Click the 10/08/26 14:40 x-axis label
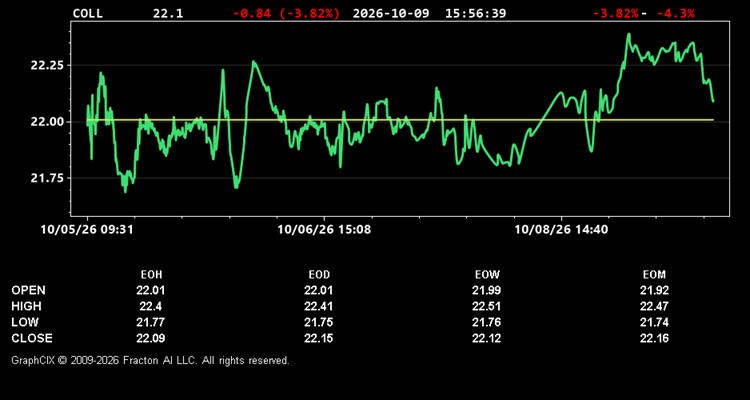The height and width of the screenshot is (400, 750). (561, 230)
